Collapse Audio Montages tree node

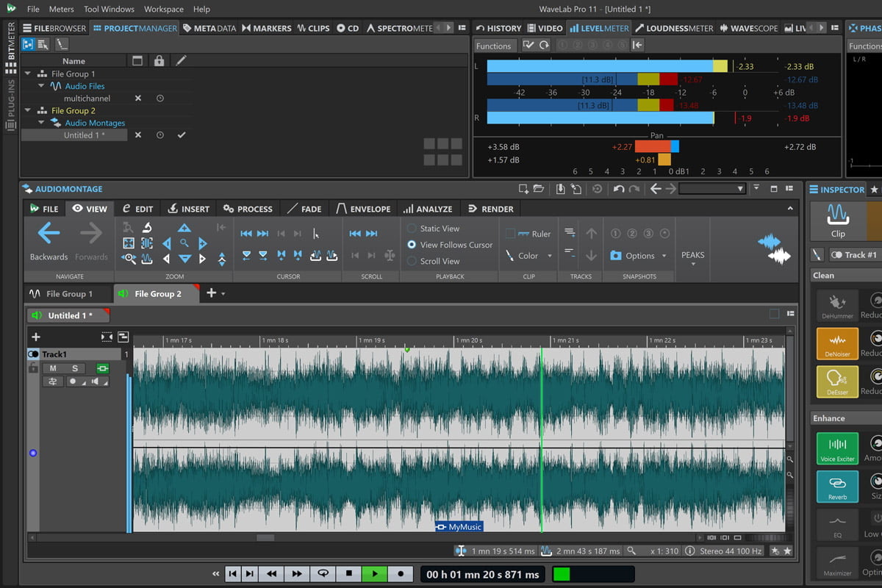click(41, 123)
